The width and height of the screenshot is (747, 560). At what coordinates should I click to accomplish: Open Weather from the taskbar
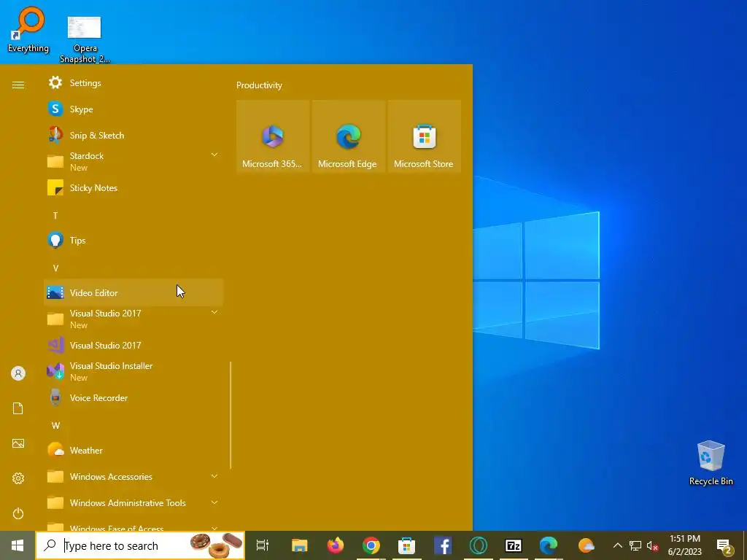click(x=586, y=545)
